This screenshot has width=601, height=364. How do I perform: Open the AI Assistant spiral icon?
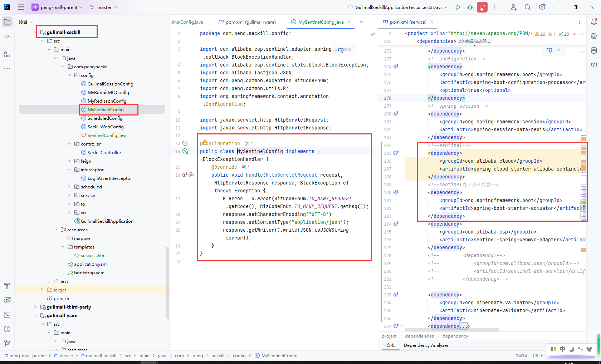tap(594, 36)
